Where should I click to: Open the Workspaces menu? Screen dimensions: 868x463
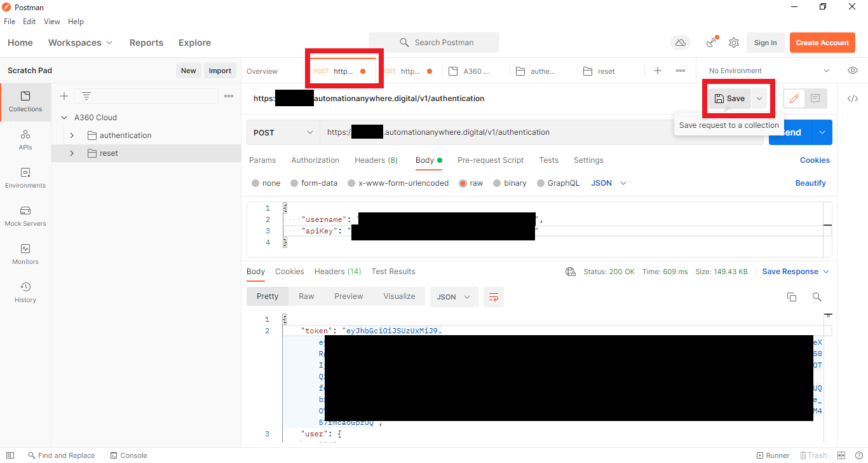[80, 43]
